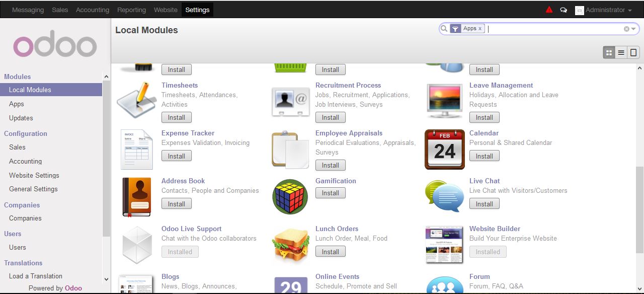Open the Accounting top menu

[x=93, y=10]
